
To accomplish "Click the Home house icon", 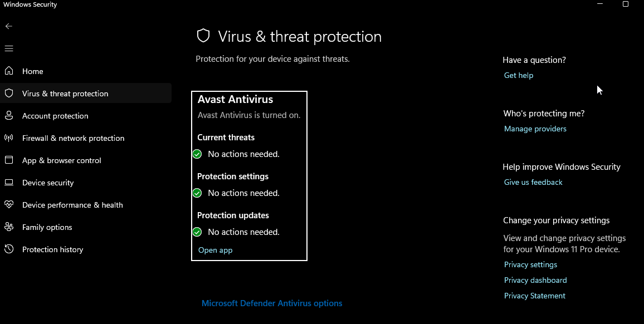I will tap(9, 71).
